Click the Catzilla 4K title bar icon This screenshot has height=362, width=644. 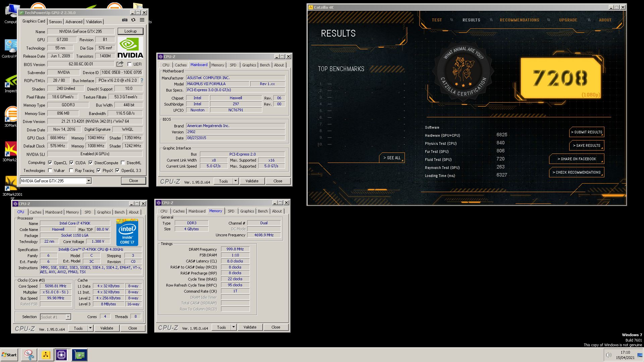[311, 7]
